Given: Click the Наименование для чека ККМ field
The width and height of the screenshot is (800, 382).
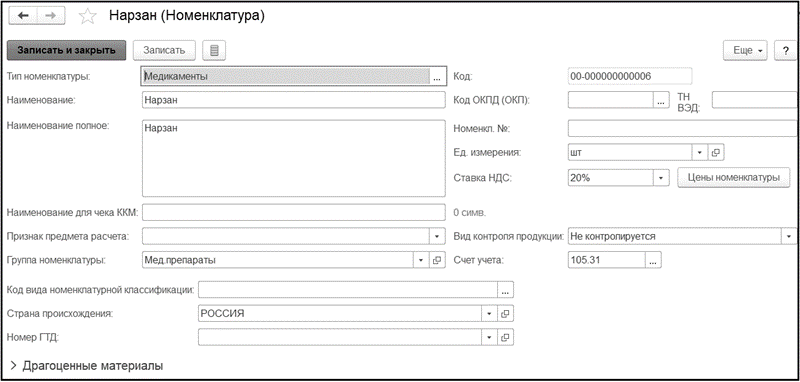Looking at the screenshot, I should click(x=293, y=212).
